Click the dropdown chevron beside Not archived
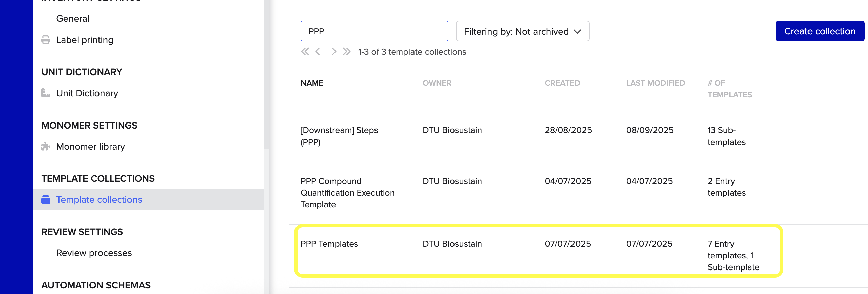Image resolution: width=868 pixels, height=294 pixels. click(577, 32)
